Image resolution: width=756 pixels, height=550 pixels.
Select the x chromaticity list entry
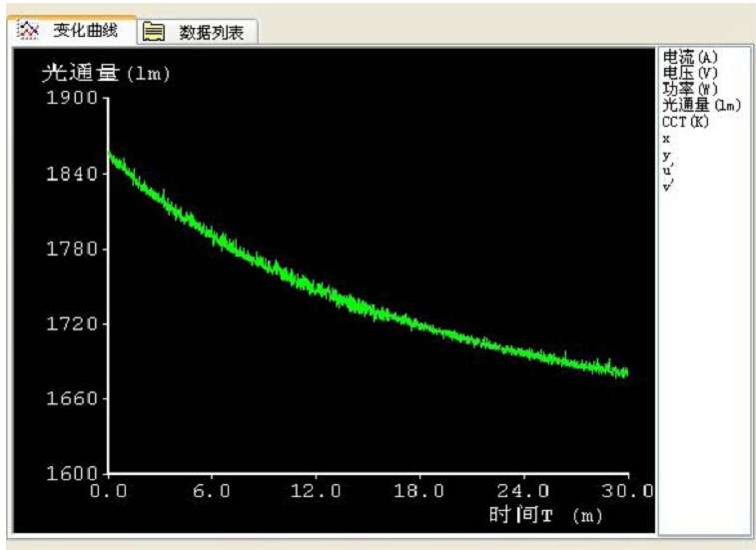[666, 139]
